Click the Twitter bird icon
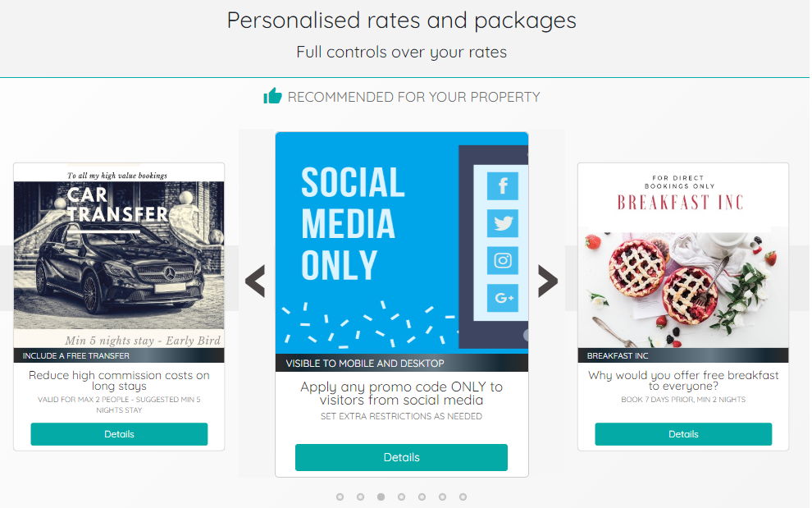This screenshot has height=508, width=812. tap(502, 223)
